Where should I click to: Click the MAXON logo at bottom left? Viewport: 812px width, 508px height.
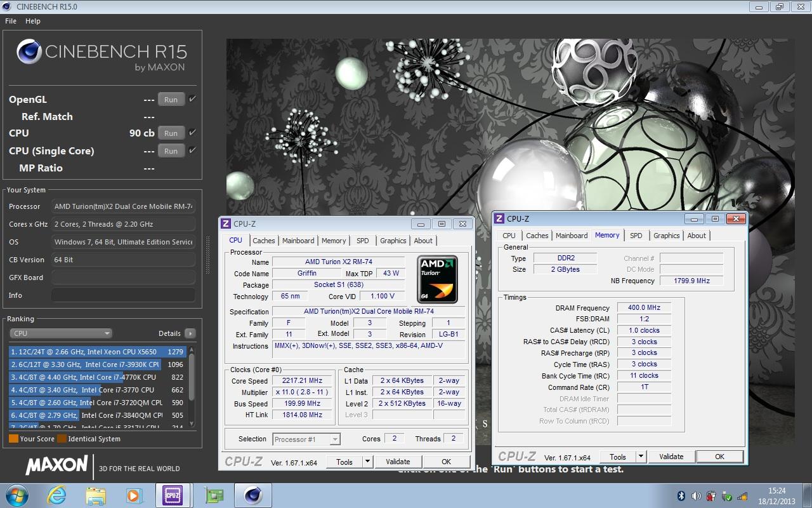point(56,465)
